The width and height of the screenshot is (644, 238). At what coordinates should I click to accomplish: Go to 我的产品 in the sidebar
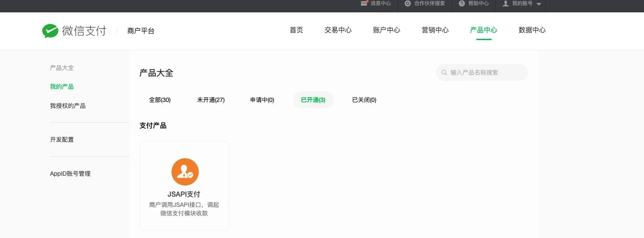tap(62, 87)
